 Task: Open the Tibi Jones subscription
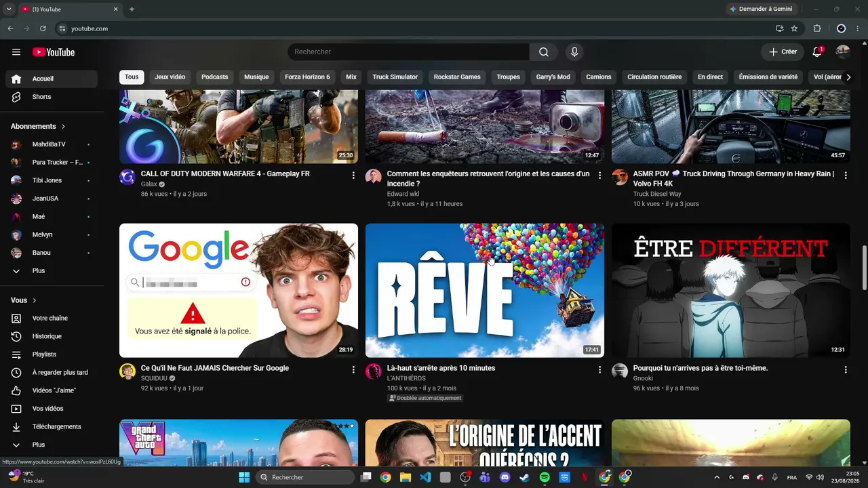[52, 180]
